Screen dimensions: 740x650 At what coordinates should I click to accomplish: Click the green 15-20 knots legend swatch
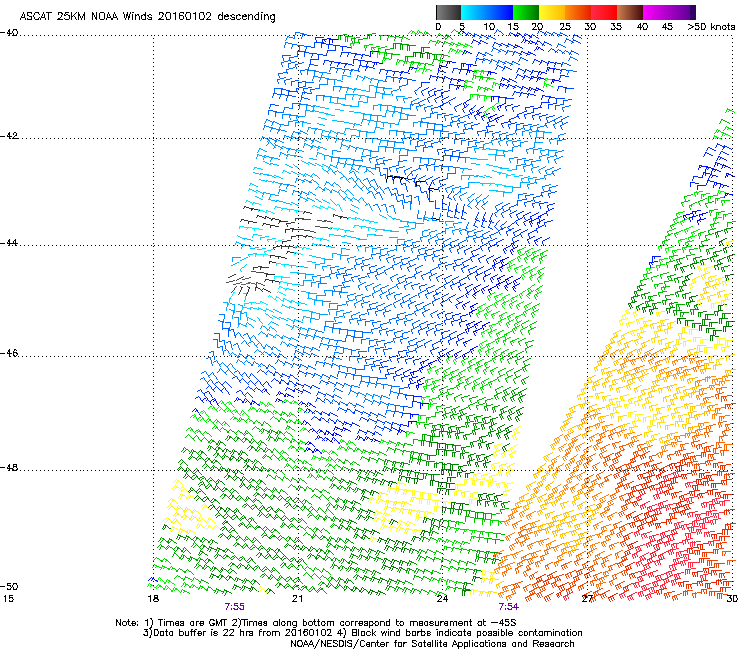tap(525, 12)
